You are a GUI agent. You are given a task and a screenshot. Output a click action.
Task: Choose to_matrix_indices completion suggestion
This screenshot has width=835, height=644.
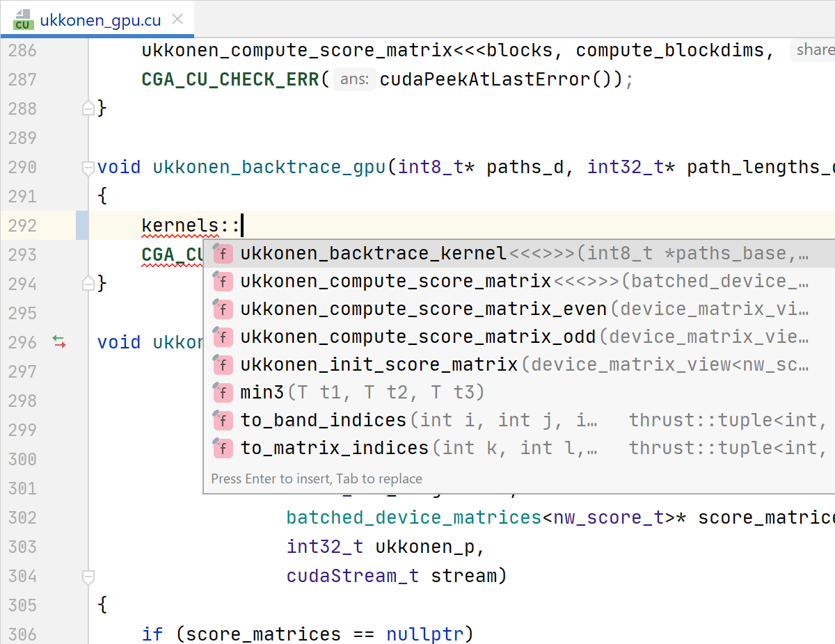(x=519, y=449)
